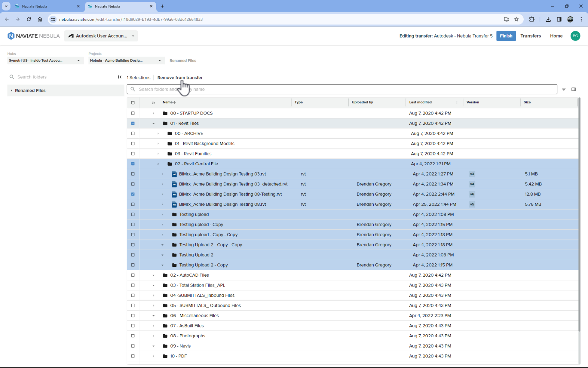Expand the 00 - ARCHIVE folder
The image size is (588, 368).
[158, 134]
